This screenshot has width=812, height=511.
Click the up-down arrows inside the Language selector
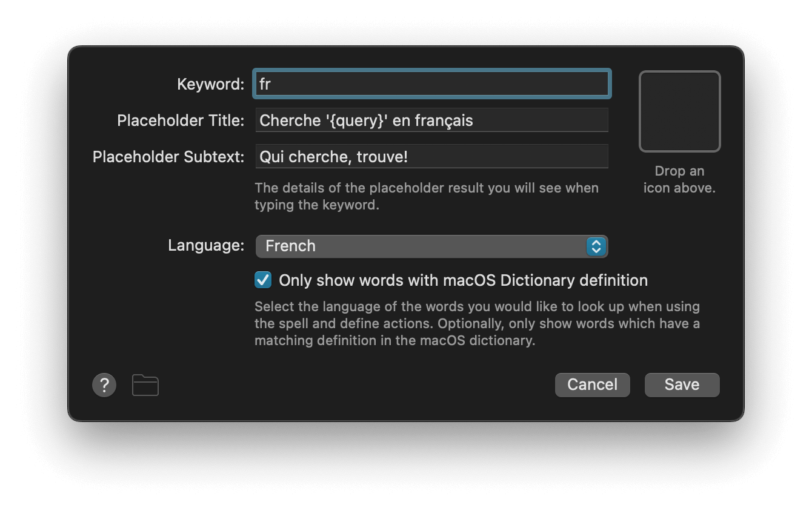pyautogui.click(x=596, y=246)
